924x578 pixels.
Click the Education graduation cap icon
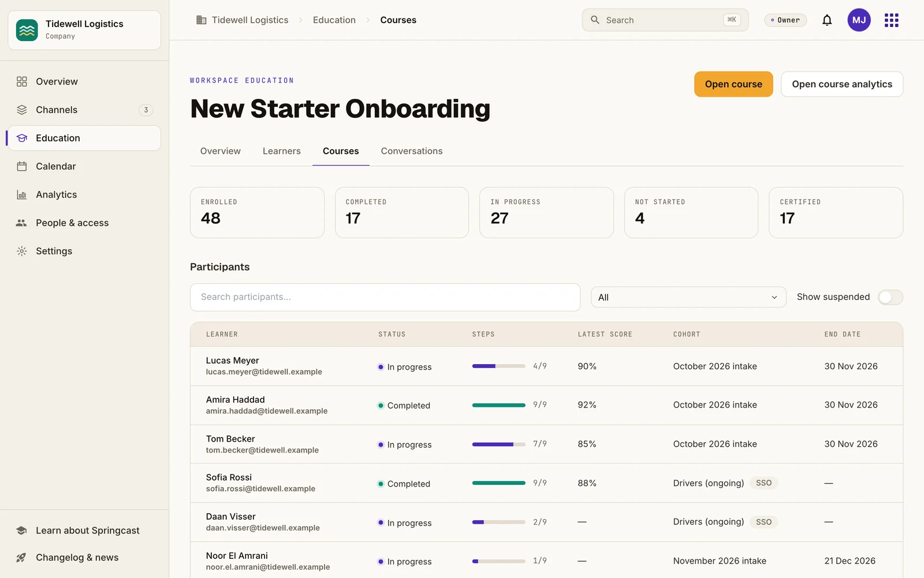pos(22,138)
